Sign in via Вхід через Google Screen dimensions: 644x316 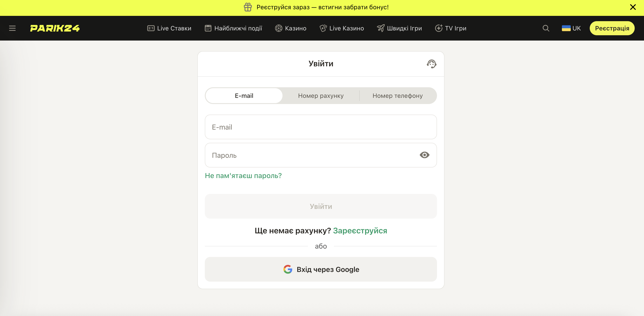coord(321,269)
